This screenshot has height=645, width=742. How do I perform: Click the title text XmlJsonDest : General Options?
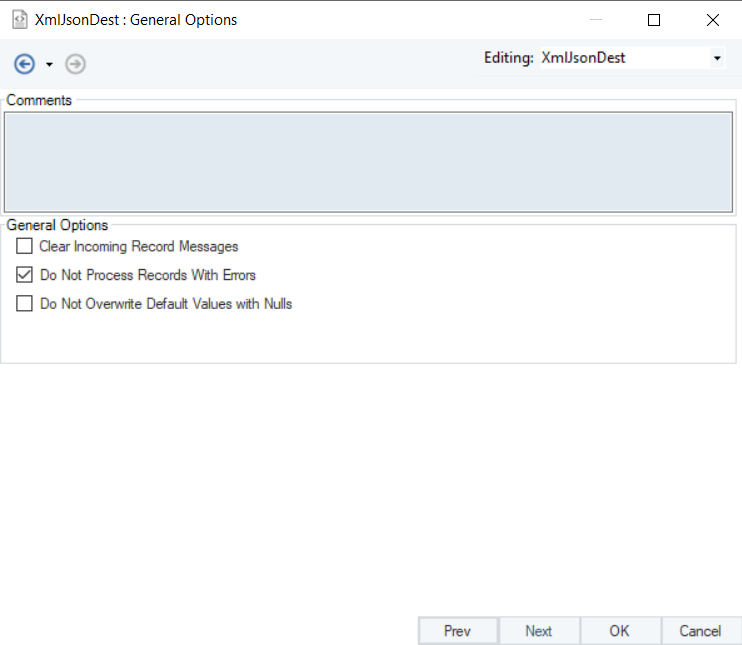136,20
